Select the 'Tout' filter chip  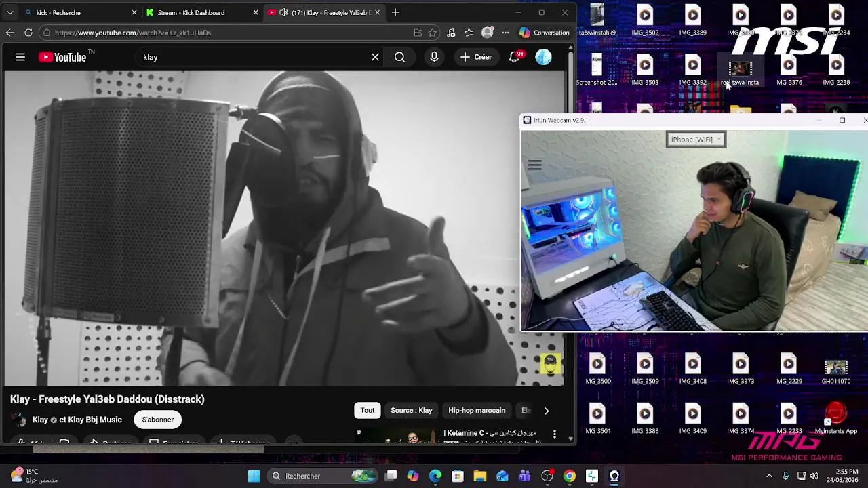coord(368,410)
